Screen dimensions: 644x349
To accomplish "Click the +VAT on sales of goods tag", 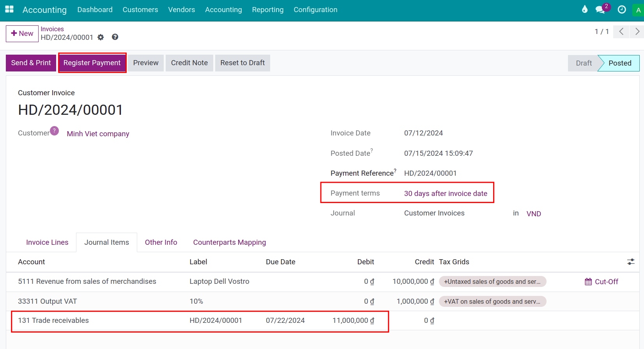I will [x=492, y=301].
